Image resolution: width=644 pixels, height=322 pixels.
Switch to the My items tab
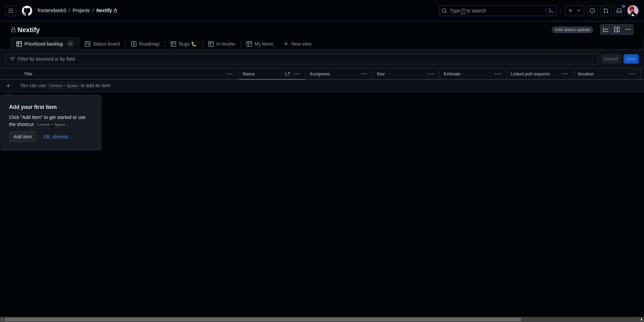tap(260, 44)
